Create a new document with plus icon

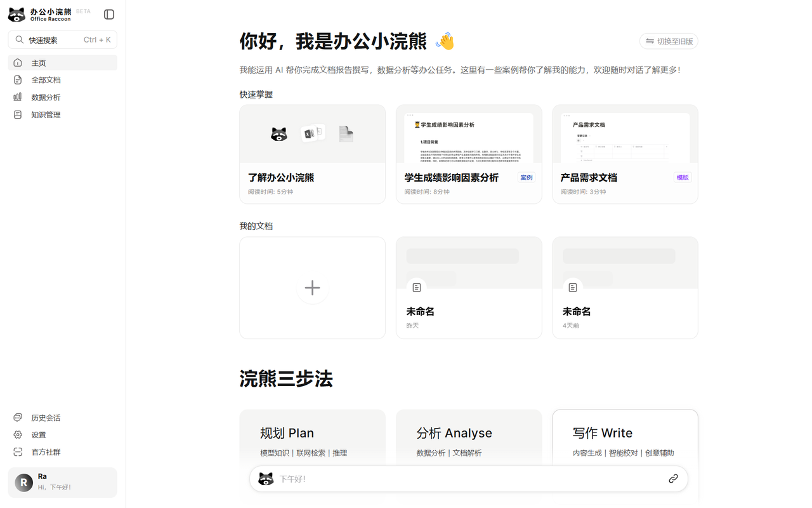point(312,288)
